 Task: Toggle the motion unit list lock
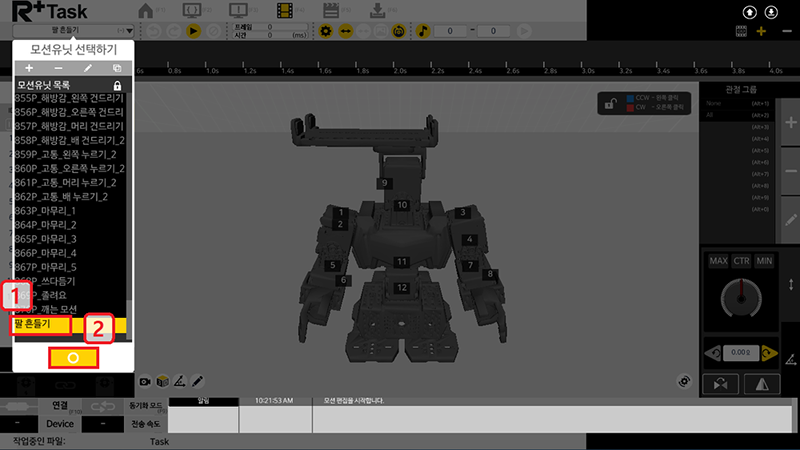click(118, 86)
